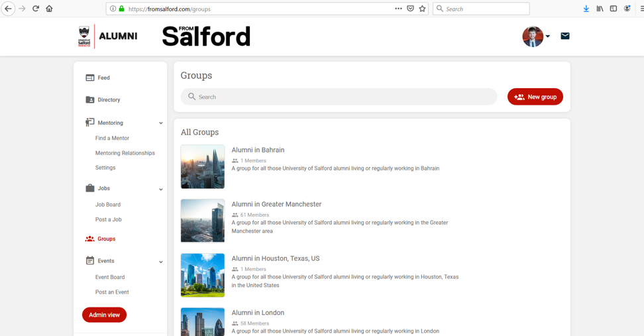The height and width of the screenshot is (336, 644).
Task: Collapse the Jobs section chevron
Action: coord(161,190)
